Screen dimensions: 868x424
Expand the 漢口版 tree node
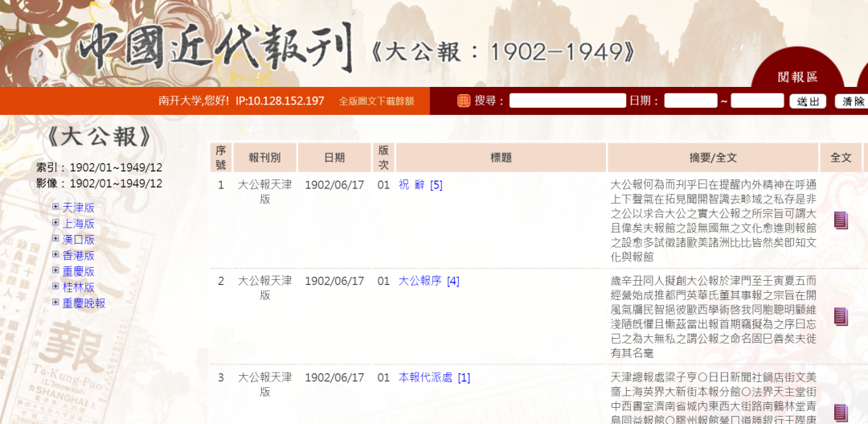[55, 238]
